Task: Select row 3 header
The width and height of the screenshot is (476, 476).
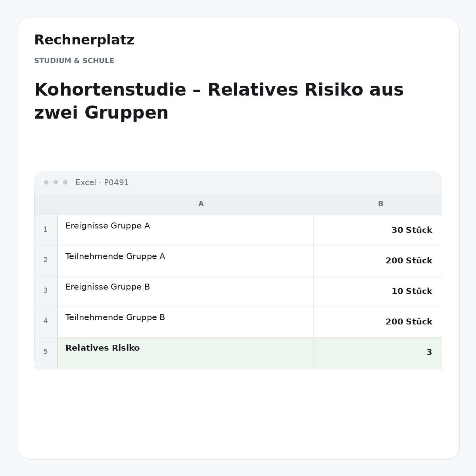Action: tap(46, 291)
